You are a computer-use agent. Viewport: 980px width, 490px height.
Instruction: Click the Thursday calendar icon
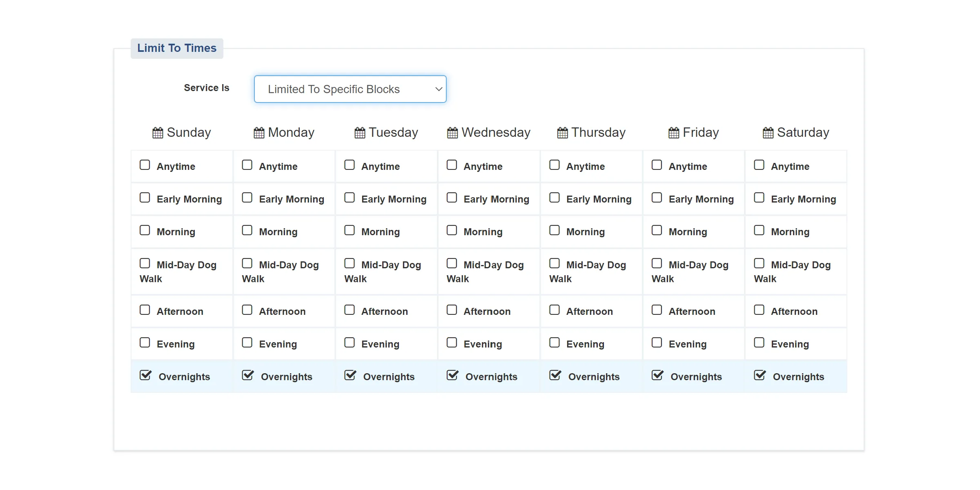(562, 133)
